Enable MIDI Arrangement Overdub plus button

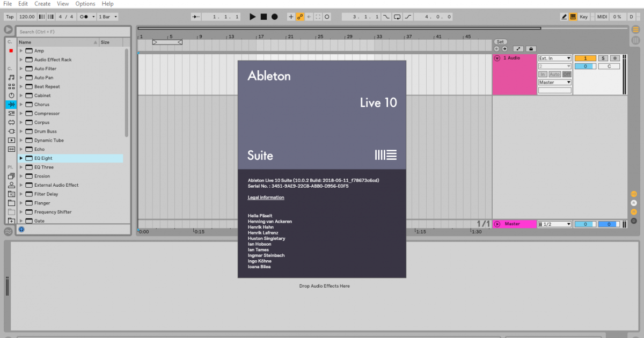coord(291,17)
